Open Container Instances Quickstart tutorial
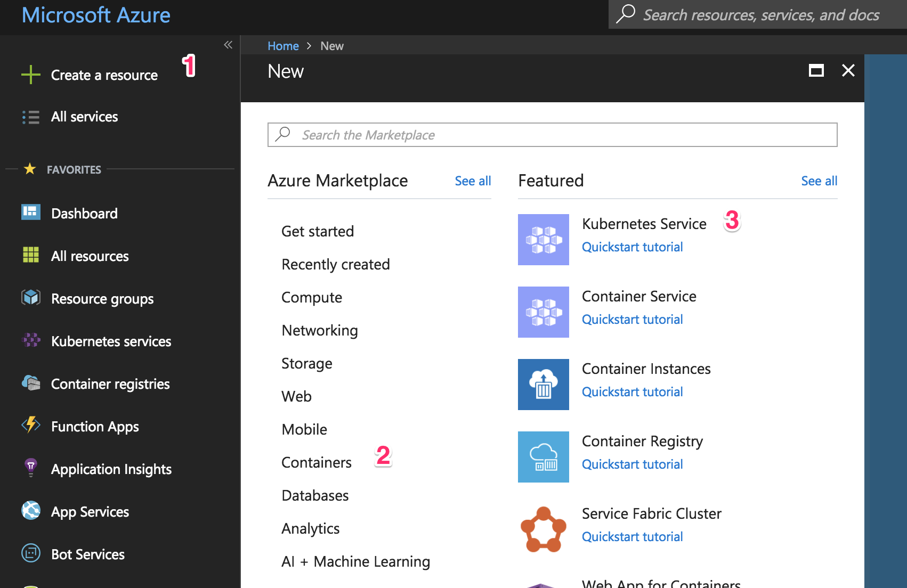 [632, 392]
